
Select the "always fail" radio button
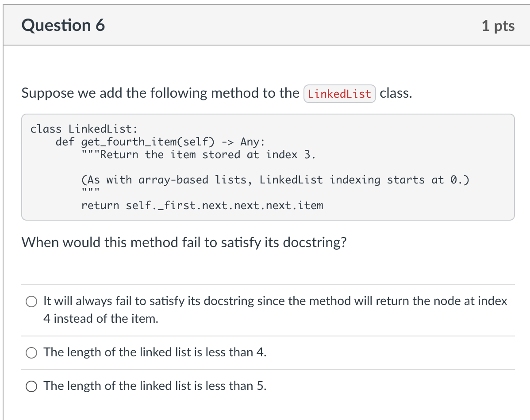pos(31,302)
